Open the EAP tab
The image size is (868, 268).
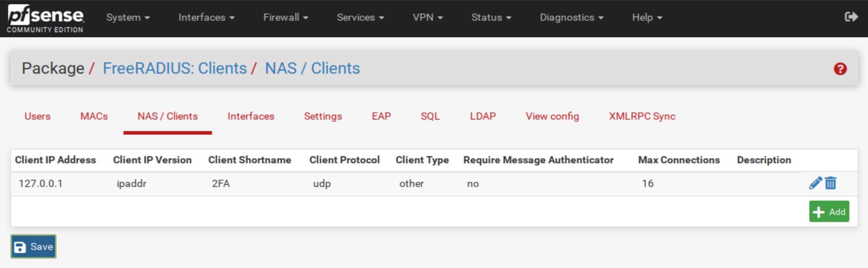[x=381, y=116]
